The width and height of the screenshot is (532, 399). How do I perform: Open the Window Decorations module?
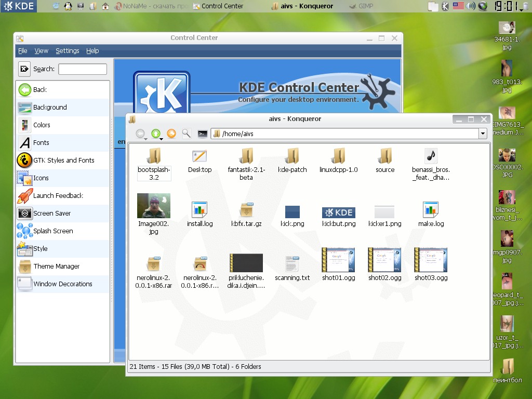pyautogui.click(x=62, y=284)
